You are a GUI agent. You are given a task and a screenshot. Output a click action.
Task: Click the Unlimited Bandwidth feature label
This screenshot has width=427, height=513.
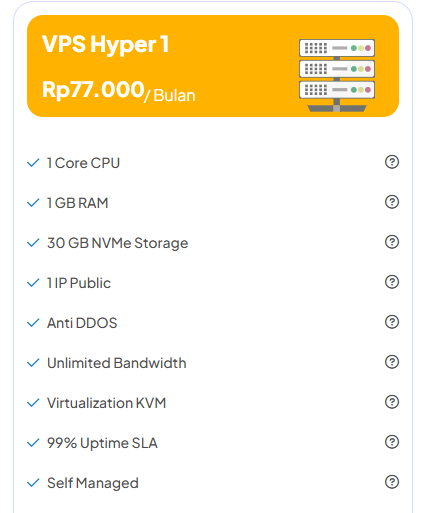(117, 363)
